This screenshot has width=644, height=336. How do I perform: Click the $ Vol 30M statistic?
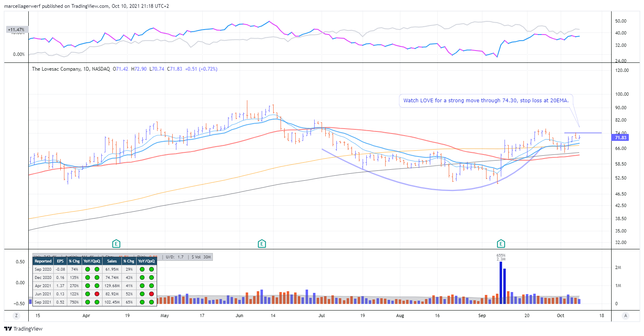[201, 257]
